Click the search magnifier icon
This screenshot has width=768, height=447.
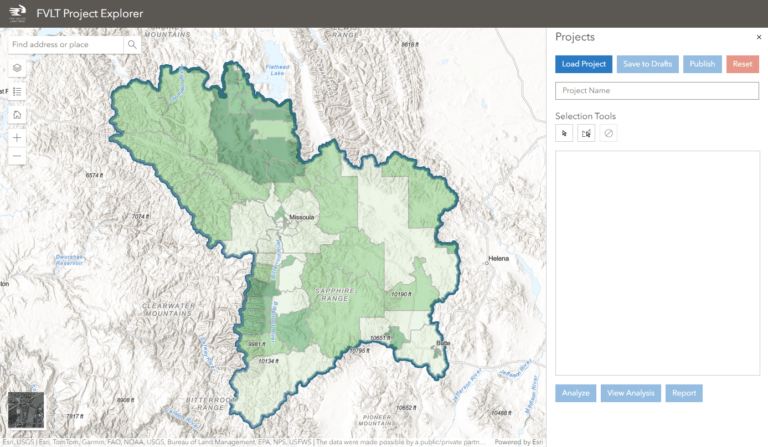tap(132, 45)
